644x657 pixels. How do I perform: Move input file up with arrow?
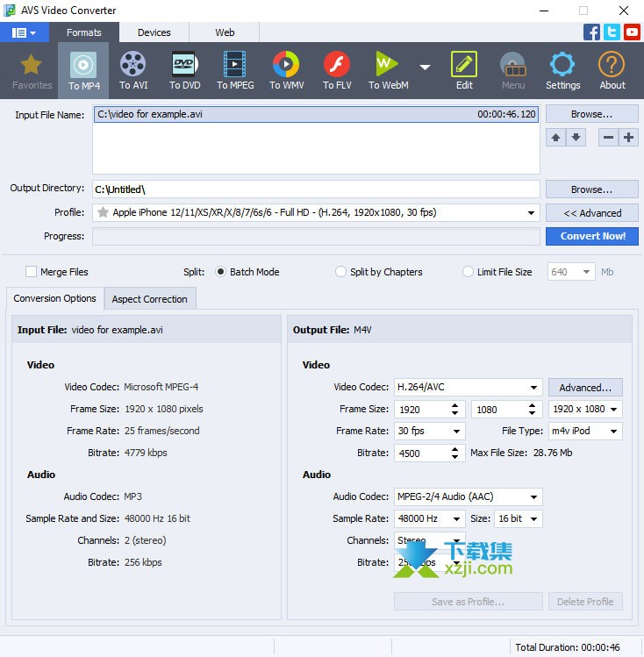(555, 138)
